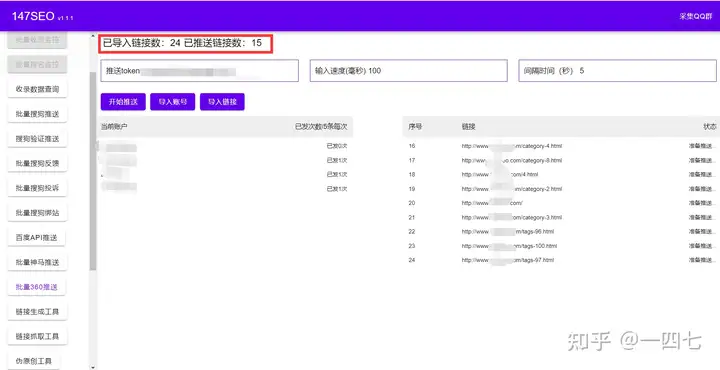Viewport: 720px width, 370px height.
Task: Click 准备推送 status for row 24
Action: click(x=702, y=260)
